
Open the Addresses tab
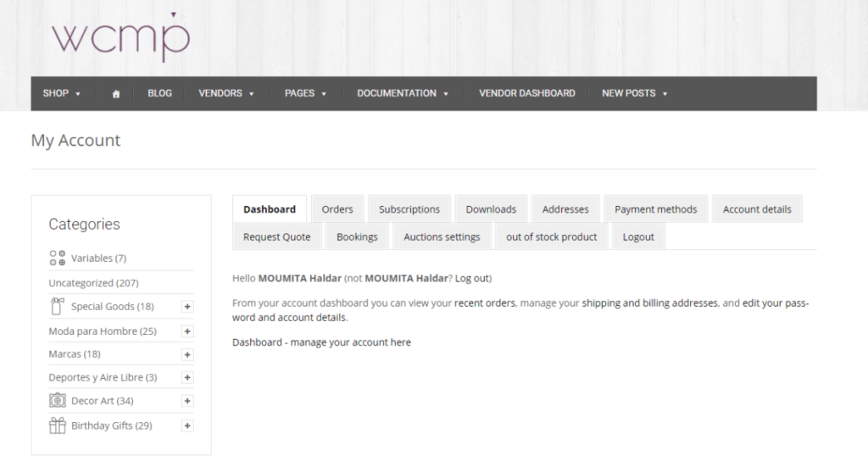click(x=565, y=209)
